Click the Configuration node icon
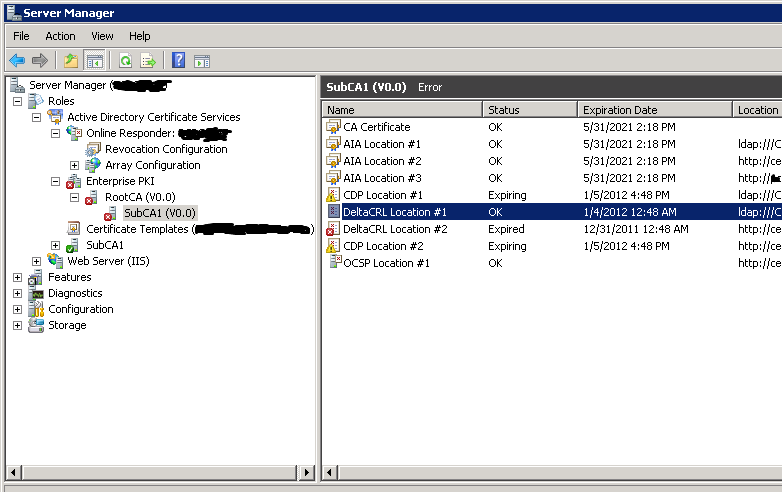 (x=36, y=309)
